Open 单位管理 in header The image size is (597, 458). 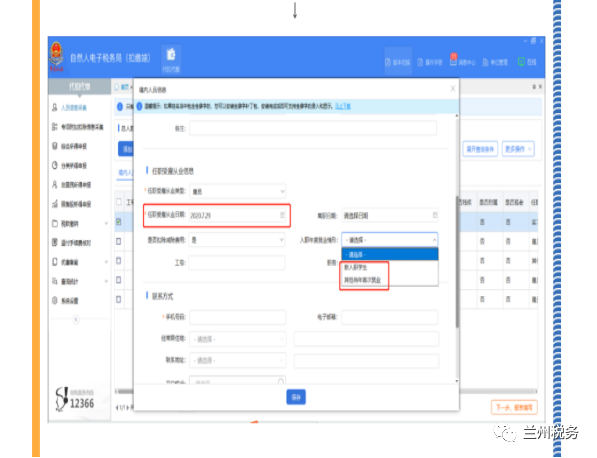click(x=495, y=62)
